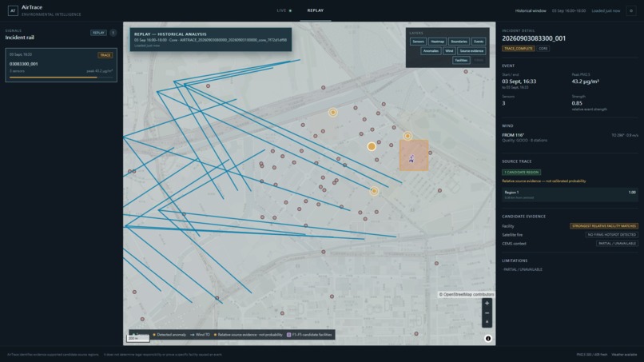Click the 'Incident rail' heading
644x362 pixels.
[x=20, y=38]
